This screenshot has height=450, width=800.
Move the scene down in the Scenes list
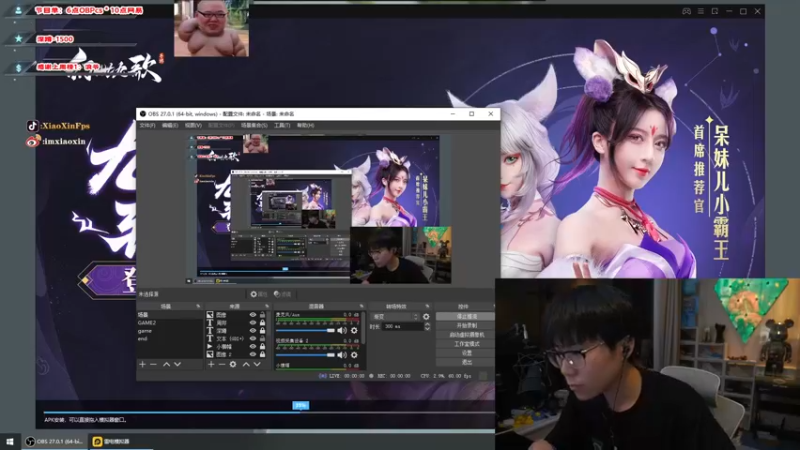178,364
